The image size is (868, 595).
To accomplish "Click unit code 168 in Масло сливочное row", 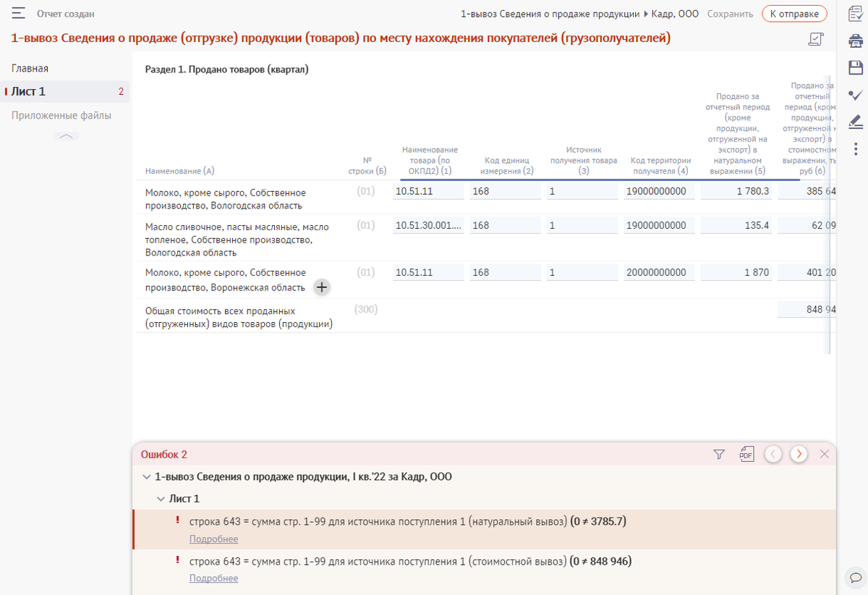I will [x=505, y=225].
